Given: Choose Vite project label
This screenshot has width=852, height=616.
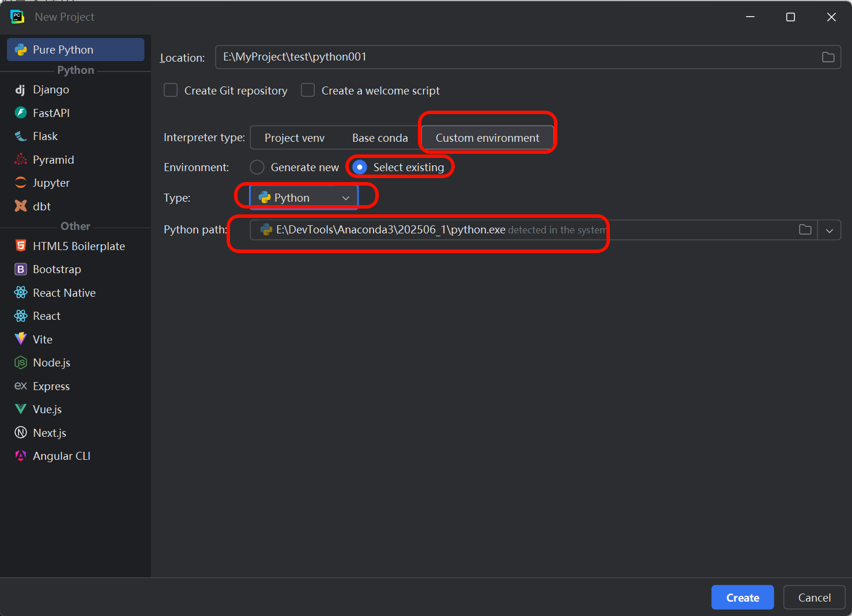Looking at the screenshot, I should 43,339.
